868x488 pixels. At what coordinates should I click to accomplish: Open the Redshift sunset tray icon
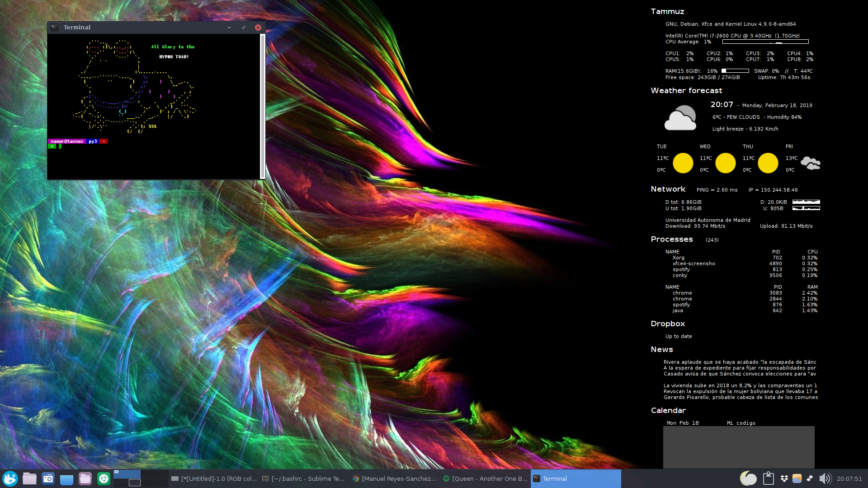(797, 479)
